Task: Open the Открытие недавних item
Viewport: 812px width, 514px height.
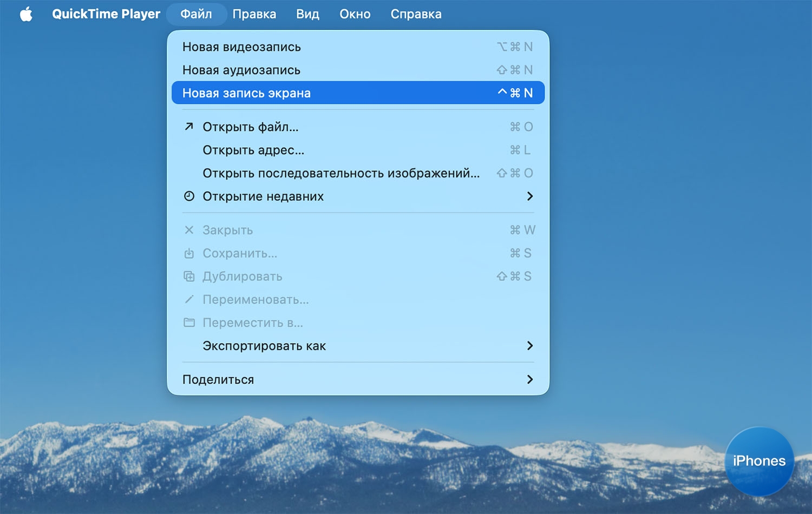Action: 358,196
